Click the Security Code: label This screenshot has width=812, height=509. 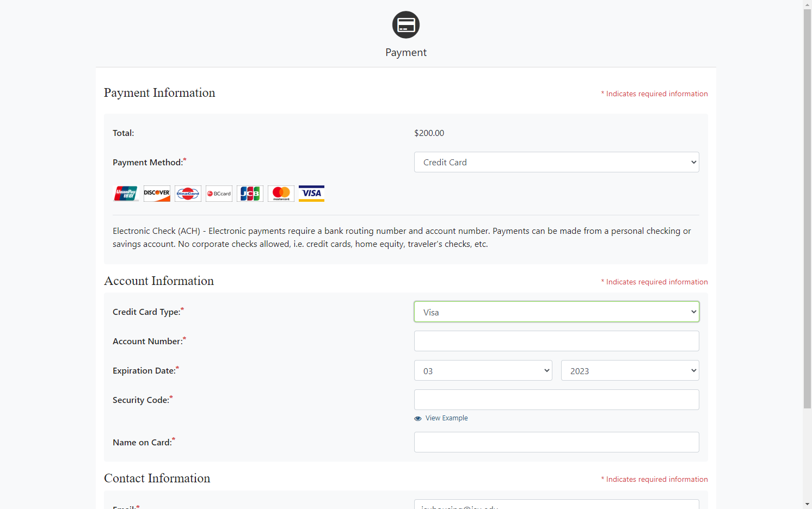click(x=143, y=400)
